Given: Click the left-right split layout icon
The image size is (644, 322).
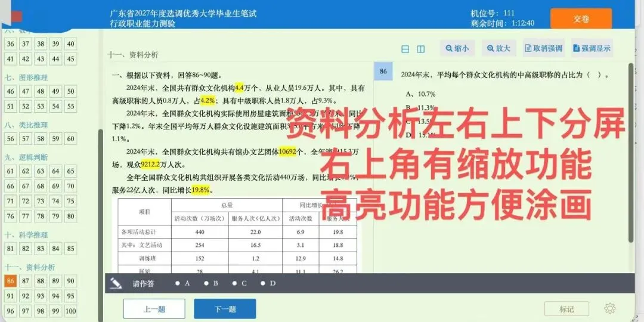Looking at the screenshot, I should pos(420,49).
